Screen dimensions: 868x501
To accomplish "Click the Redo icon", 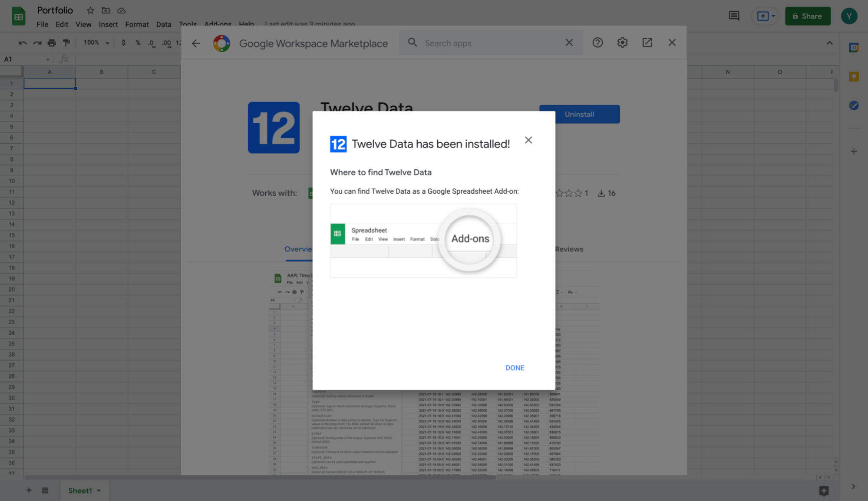I will point(37,42).
